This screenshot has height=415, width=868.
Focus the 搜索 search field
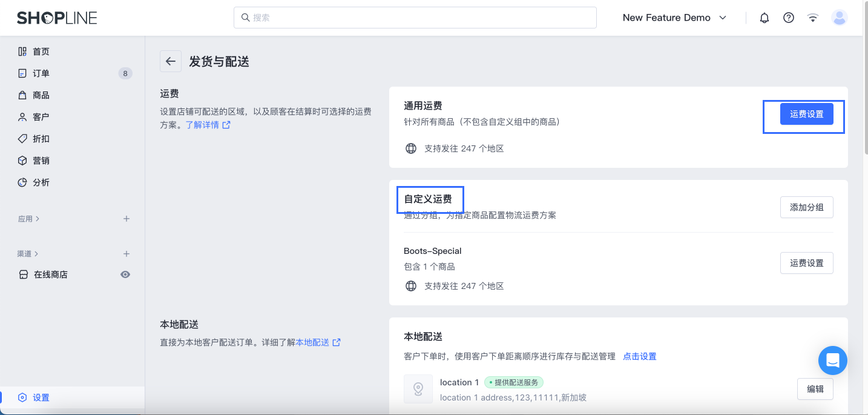tap(415, 18)
